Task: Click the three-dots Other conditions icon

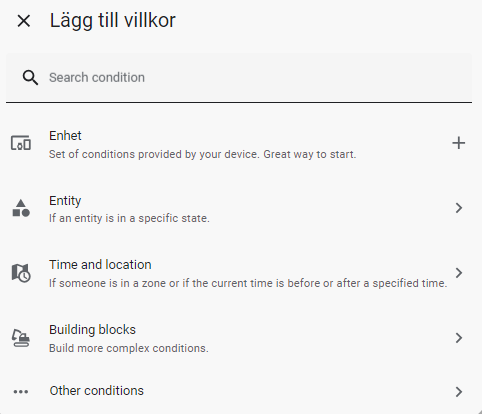Action: (x=21, y=392)
